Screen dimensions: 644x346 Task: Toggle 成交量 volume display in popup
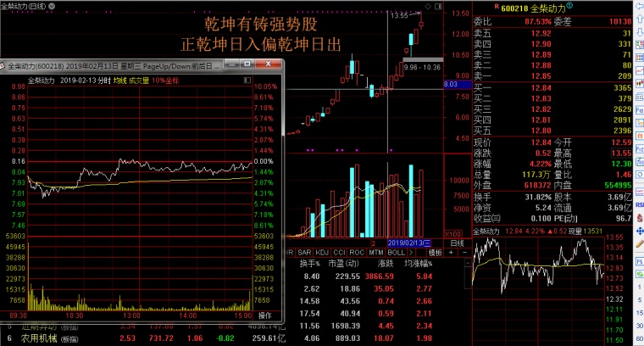pos(139,81)
